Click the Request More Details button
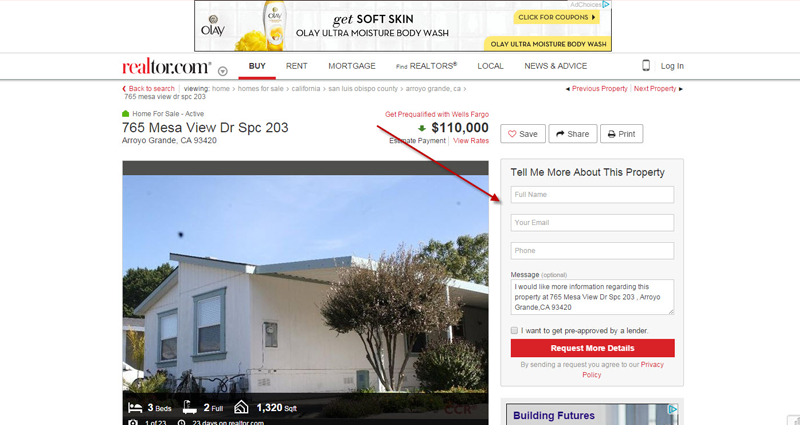800x425 pixels. click(592, 348)
